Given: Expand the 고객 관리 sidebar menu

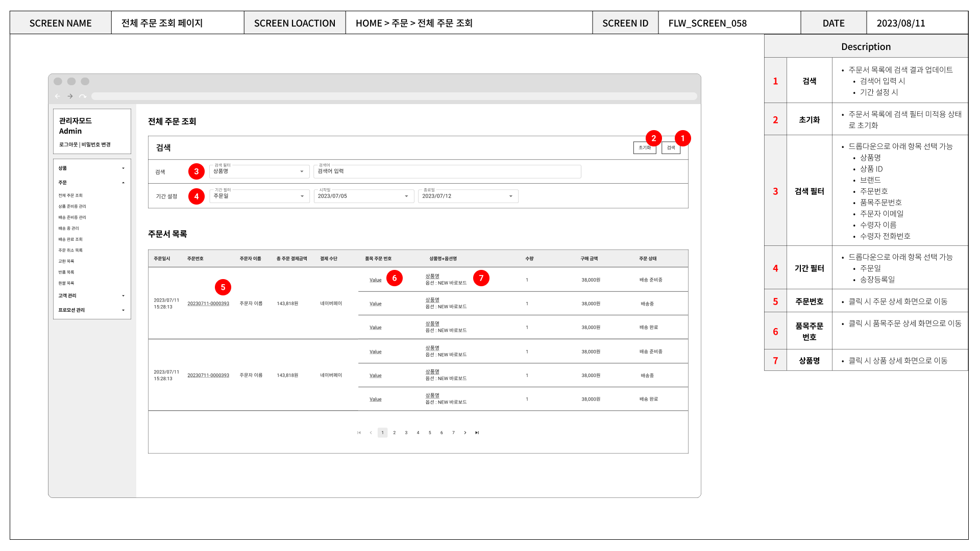Looking at the screenshot, I should (x=123, y=296).
